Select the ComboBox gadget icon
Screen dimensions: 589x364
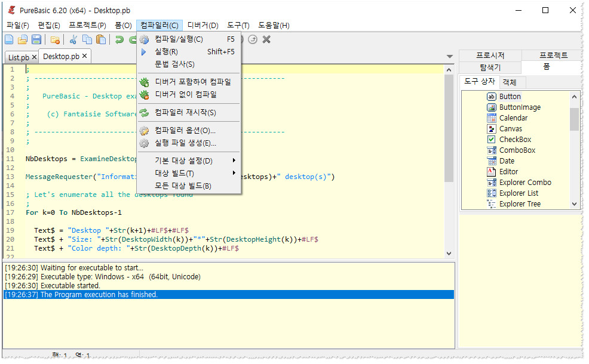click(492, 150)
